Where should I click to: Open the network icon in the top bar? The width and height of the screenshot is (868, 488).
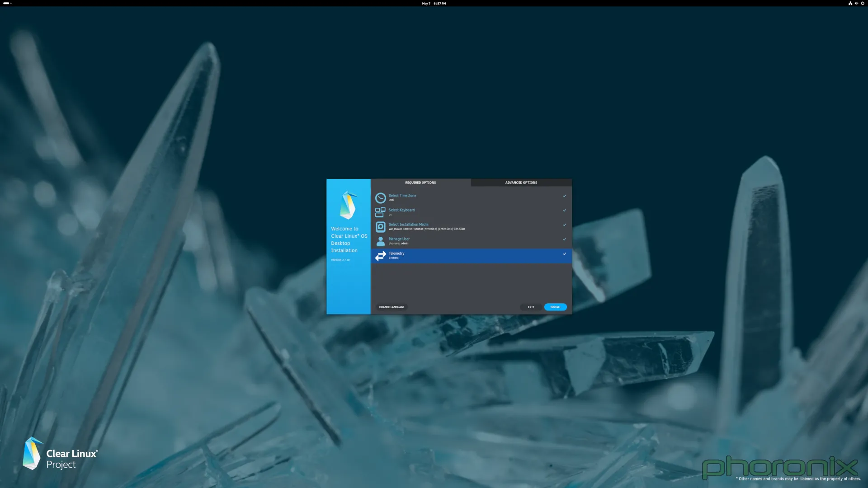850,3
